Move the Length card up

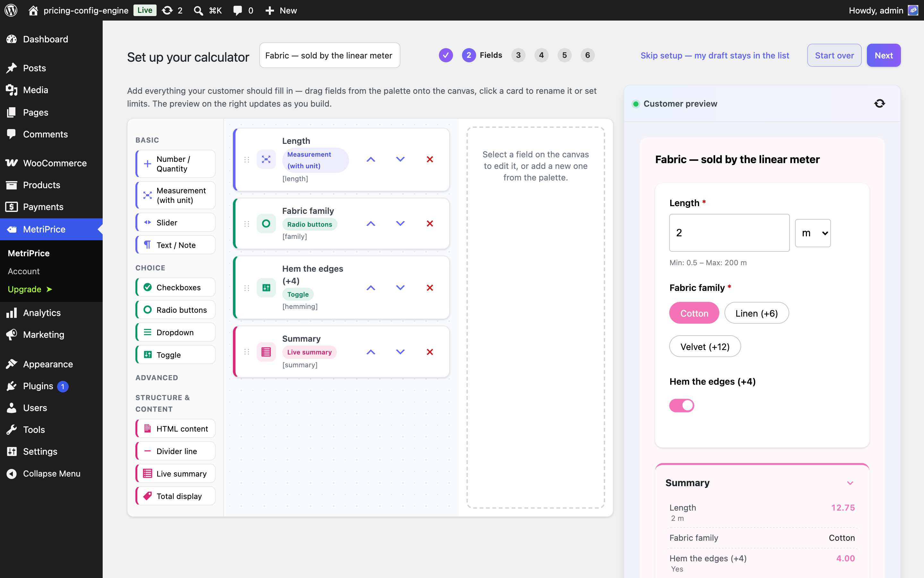click(371, 159)
